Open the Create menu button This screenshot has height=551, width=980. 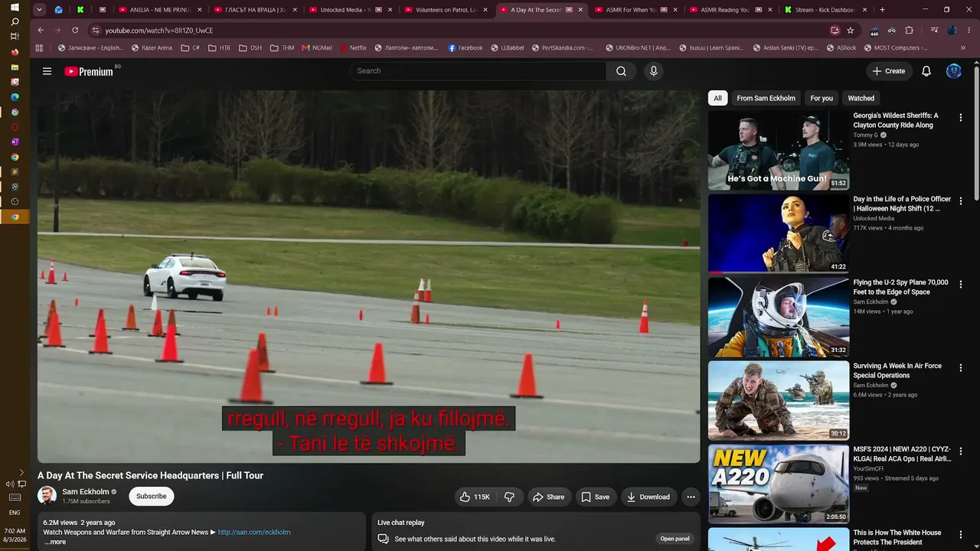888,71
